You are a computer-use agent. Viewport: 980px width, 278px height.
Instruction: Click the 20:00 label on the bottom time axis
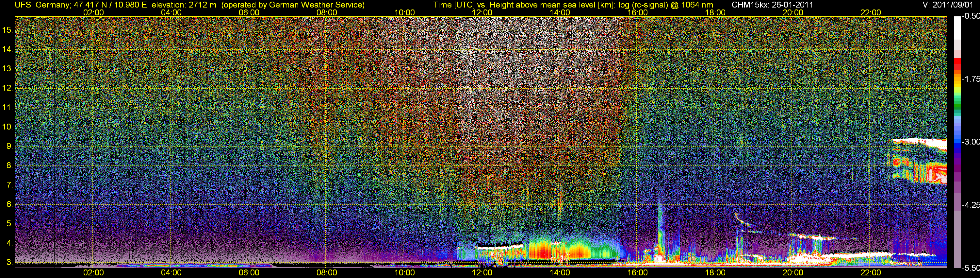click(x=793, y=273)
